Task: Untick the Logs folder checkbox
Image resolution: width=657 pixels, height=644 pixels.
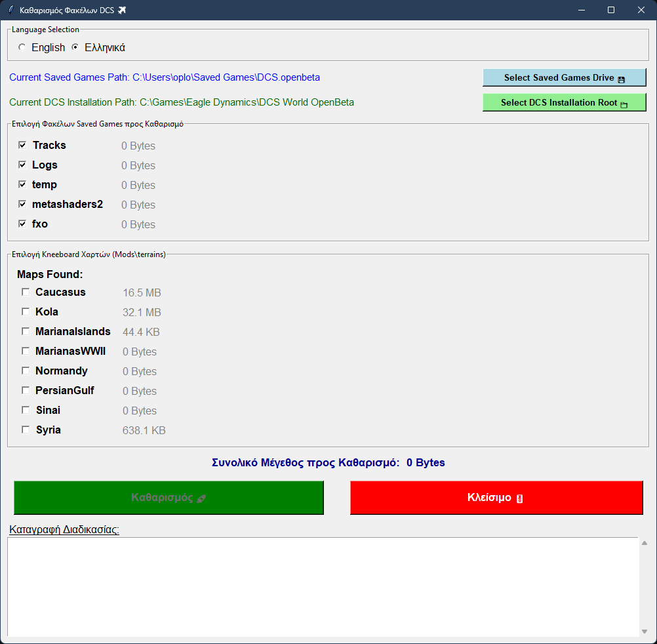Action: (x=23, y=165)
